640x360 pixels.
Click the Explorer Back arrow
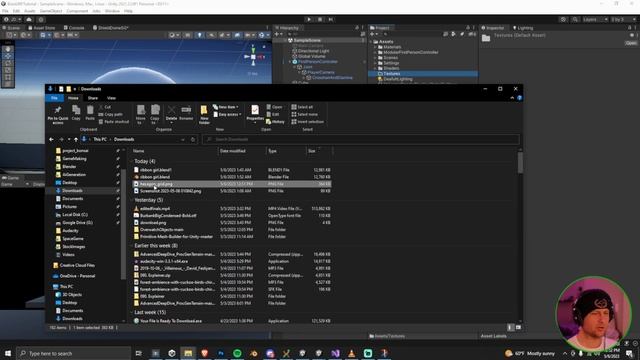[x=51, y=140]
